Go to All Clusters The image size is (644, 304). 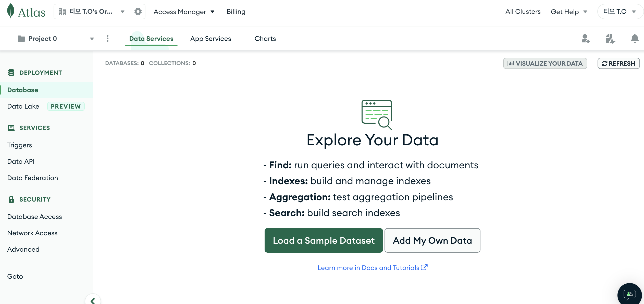coord(523,11)
